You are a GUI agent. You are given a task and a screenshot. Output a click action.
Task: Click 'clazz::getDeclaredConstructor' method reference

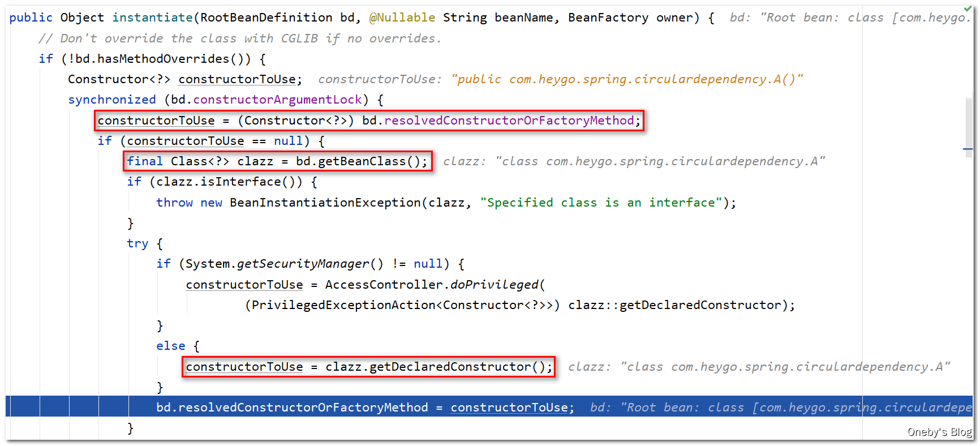674,305
